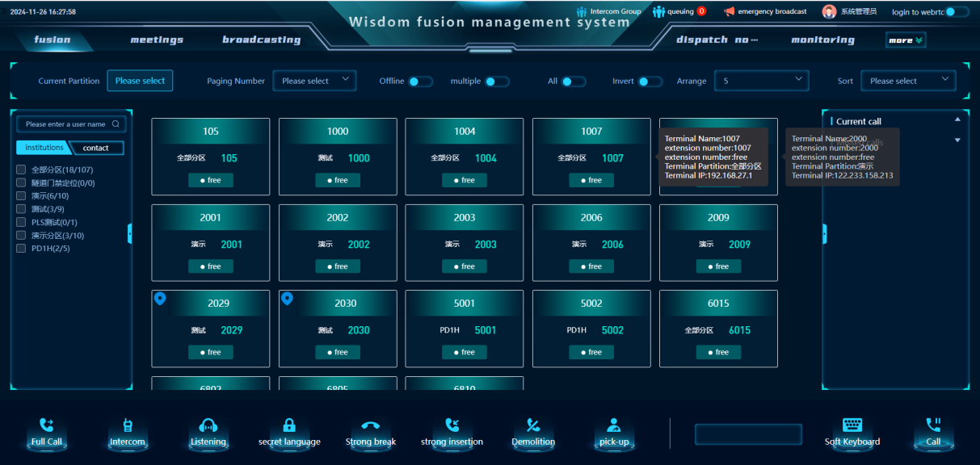Viewport: 980px width, 465px height.
Task: Click the pick-up icon
Action: [614, 425]
